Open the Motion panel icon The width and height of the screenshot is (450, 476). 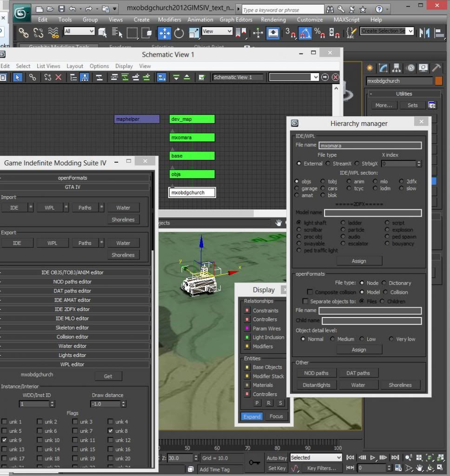(410, 68)
